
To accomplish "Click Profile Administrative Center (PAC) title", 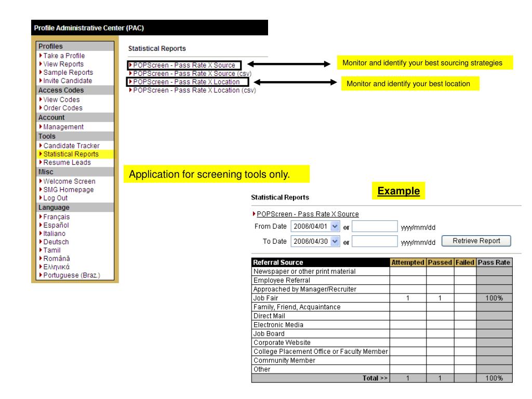I will coord(89,28).
